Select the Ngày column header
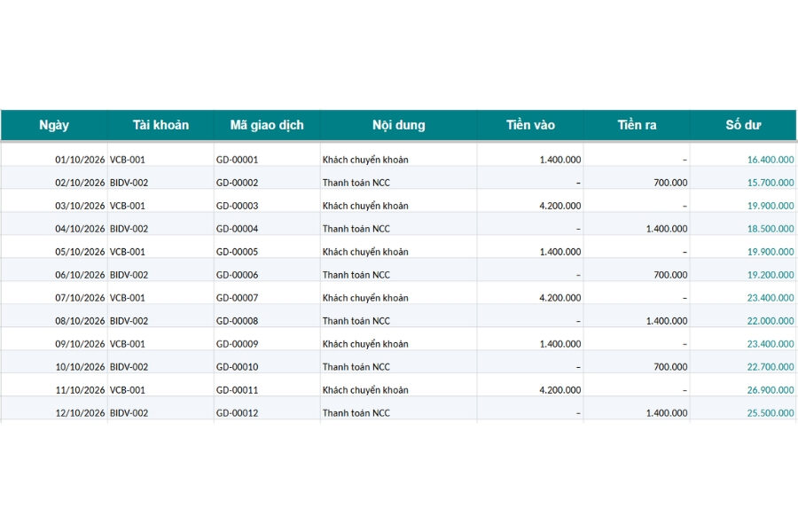 (x=54, y=125)
